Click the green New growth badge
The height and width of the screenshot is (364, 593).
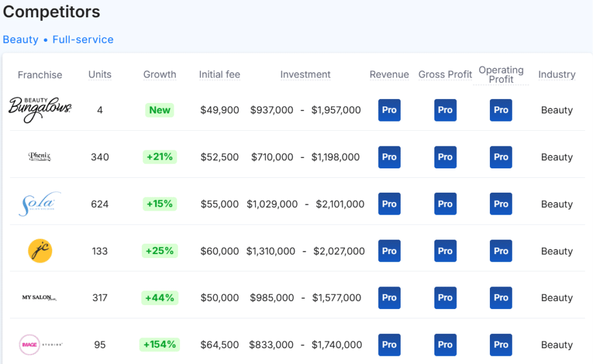[160, 110]
